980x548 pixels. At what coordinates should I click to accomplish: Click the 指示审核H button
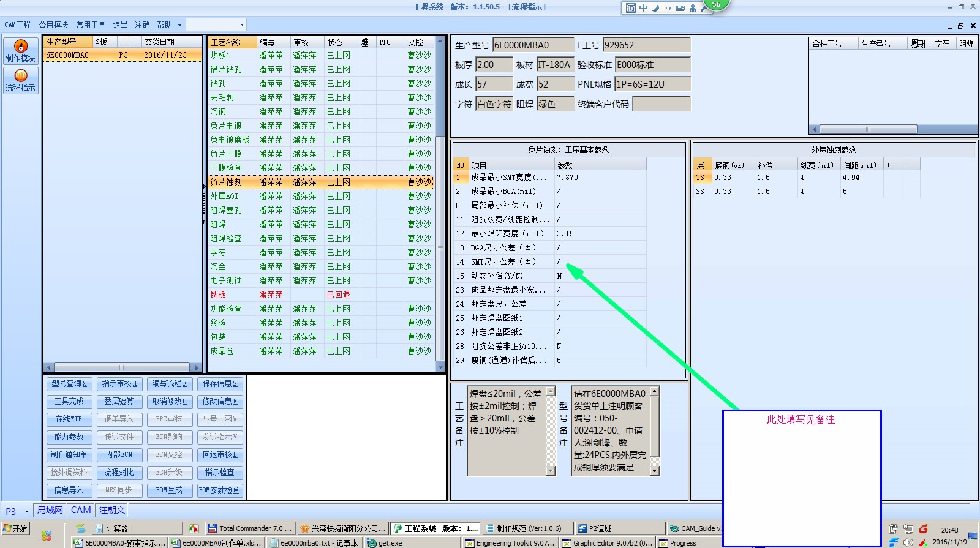[119, 384]
